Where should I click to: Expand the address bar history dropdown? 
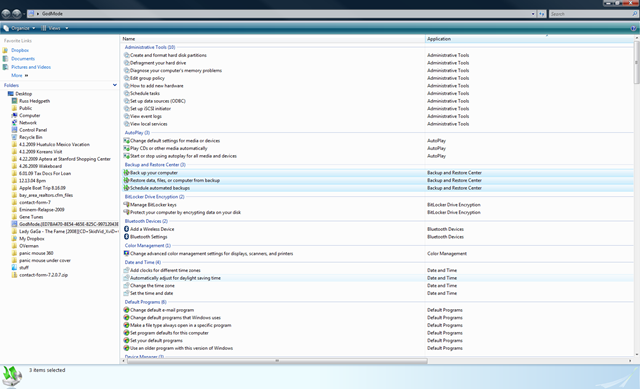pos(533,14)
